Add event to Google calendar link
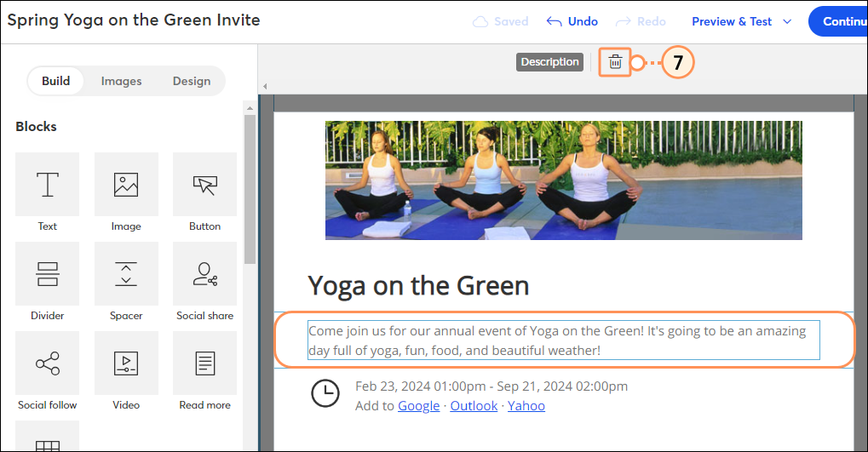Viewport: 868px width, 452px height. pos(418,405)
